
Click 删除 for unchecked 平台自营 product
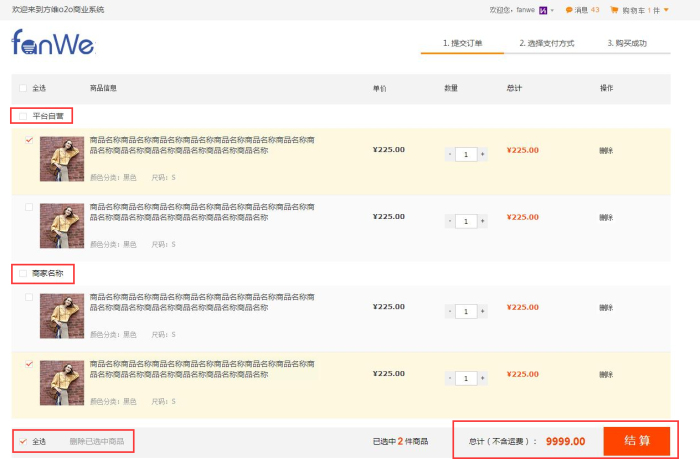(606, 217)
